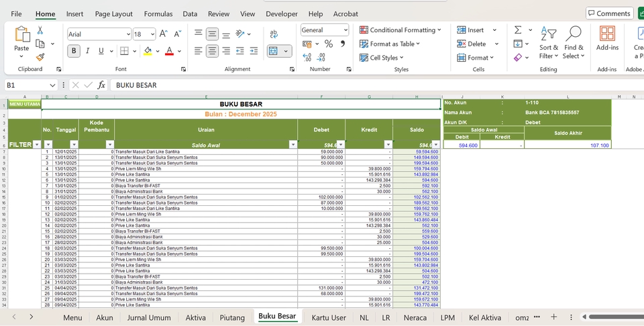Click the MENU UTAMA button in sheet
Image resolution: width=644 pixels, height=326 pixels.
click(25, 104)
